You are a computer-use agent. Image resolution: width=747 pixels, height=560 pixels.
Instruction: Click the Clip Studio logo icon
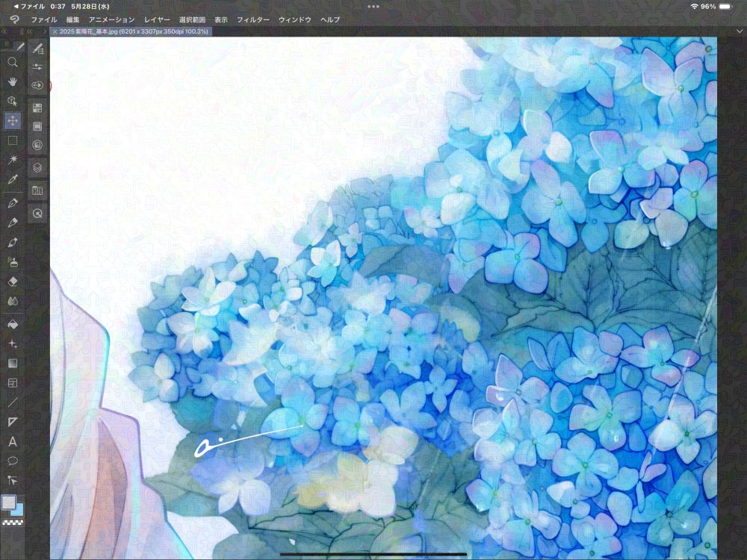13,19
